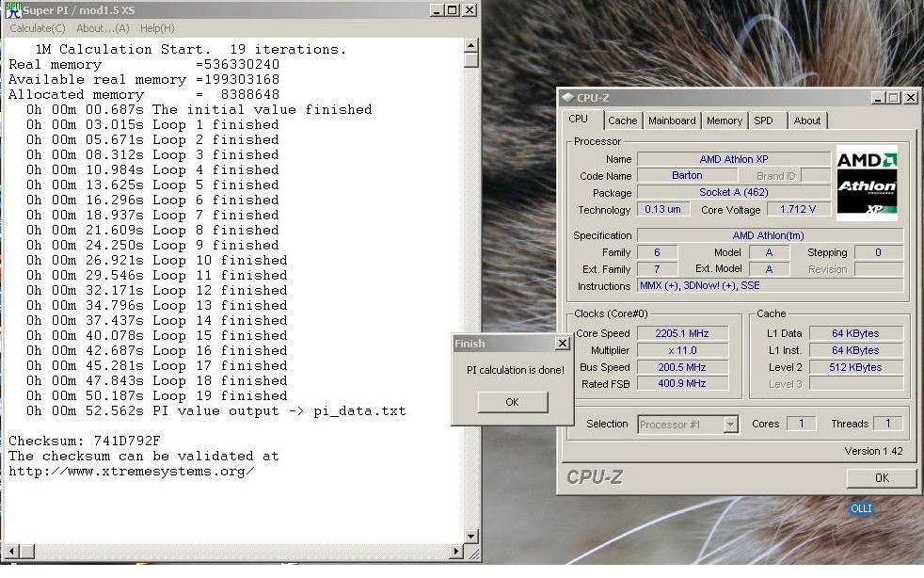Click the PI calculation is done! message
Screen dimensions: 924x578
click(x=515, y=370)
